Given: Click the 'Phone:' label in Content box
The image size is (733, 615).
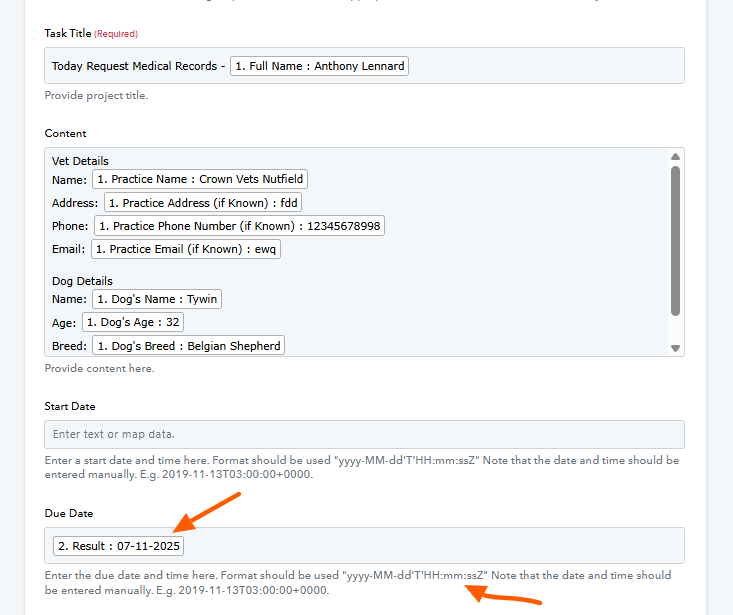Looking at the screenshot, I should (x=70, y=226).
